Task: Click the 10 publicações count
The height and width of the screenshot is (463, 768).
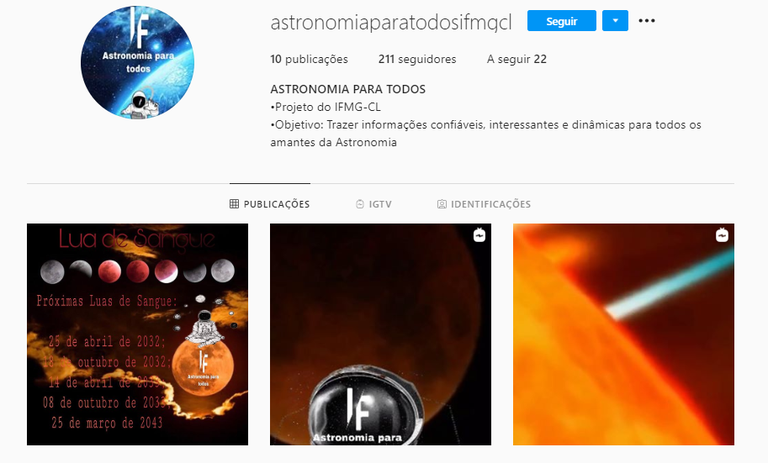Action: point(309,59)
